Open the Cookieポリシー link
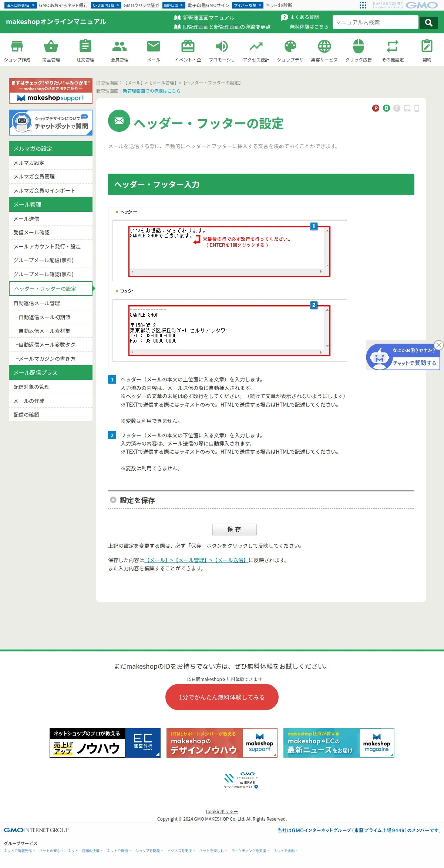 coord(222,812)
